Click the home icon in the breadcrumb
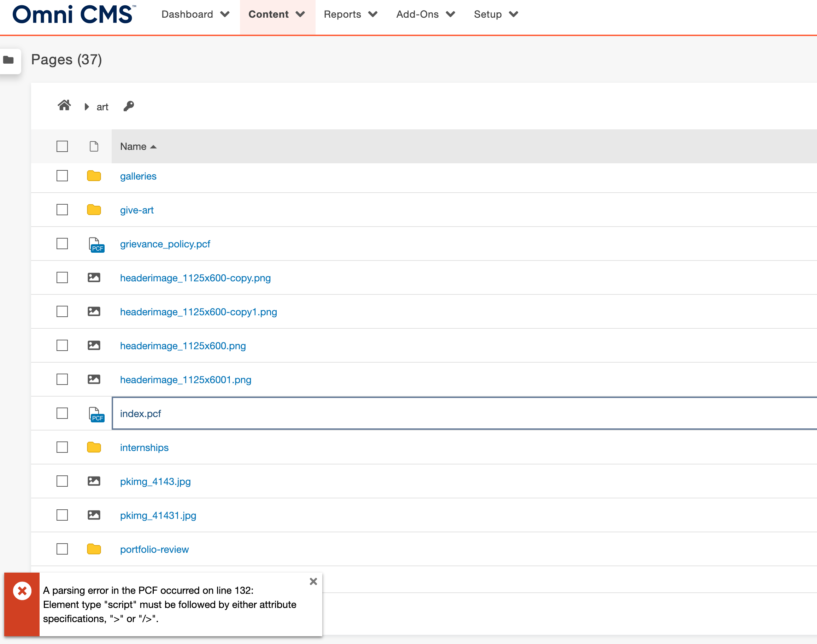This screenshot has height=644, width=817. pos(64,106)
